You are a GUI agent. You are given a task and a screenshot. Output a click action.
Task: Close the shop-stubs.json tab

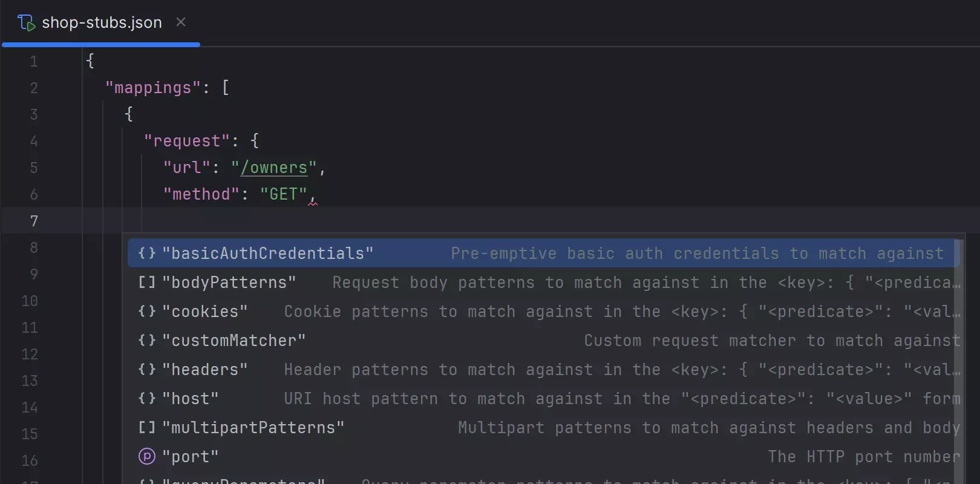(180, 22)
